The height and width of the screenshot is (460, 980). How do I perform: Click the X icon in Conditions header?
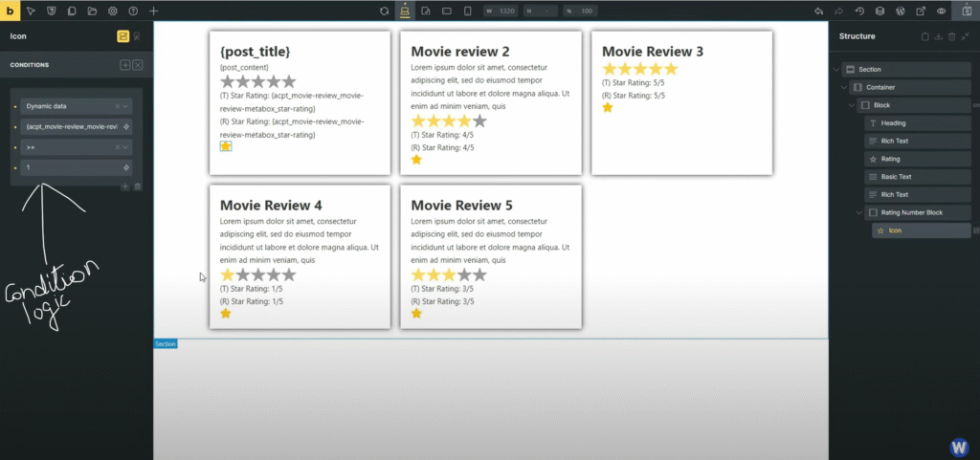[x=138, y=65]
